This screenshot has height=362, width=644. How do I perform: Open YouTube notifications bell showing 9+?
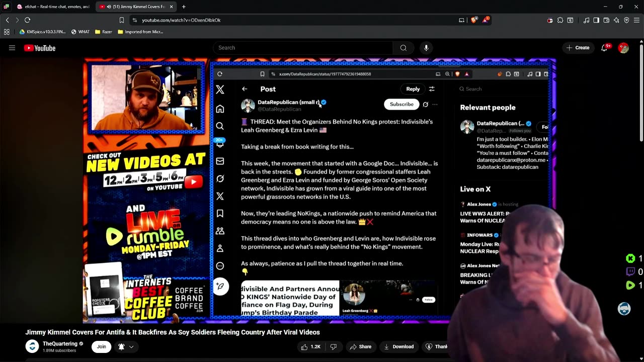pyautogui.click(x=604, y=48)
